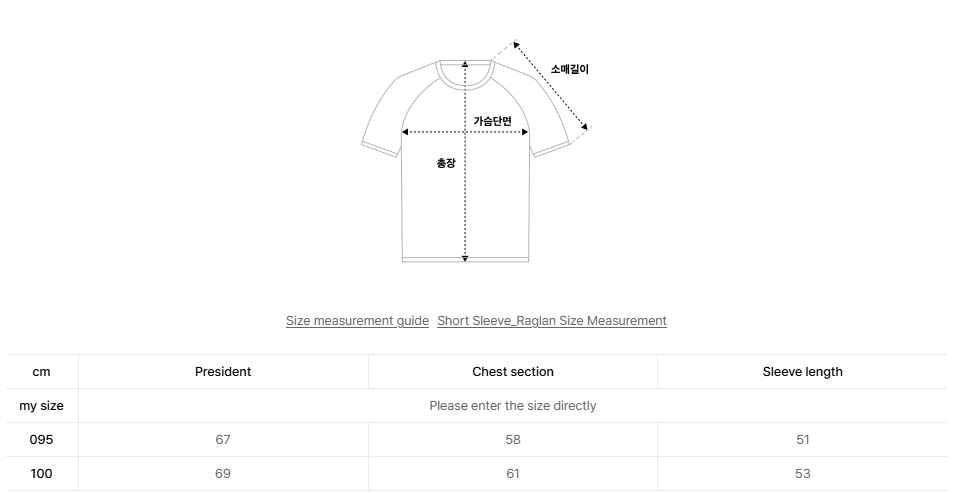Click the 소매길이 sleeve label
The height and width of the screenshot is (493, 963).
pos(570,70)
